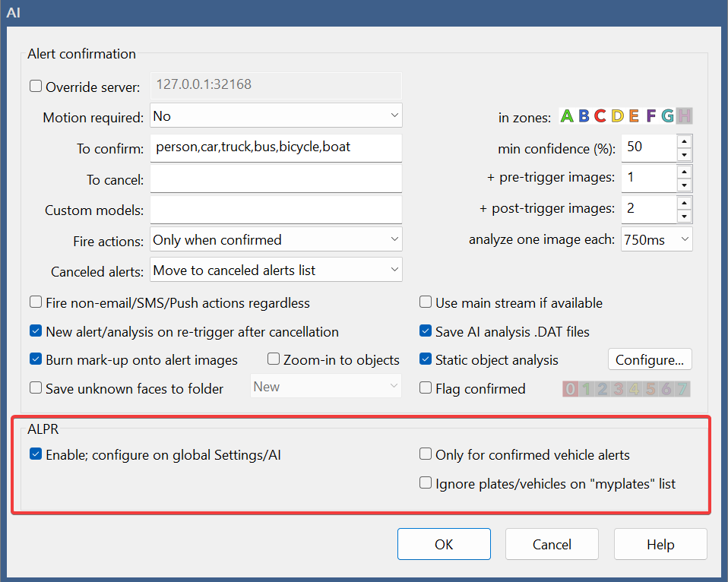Toggle zone B letter icon
Viewport: 728px width, 582px height.
pos(584,116)
